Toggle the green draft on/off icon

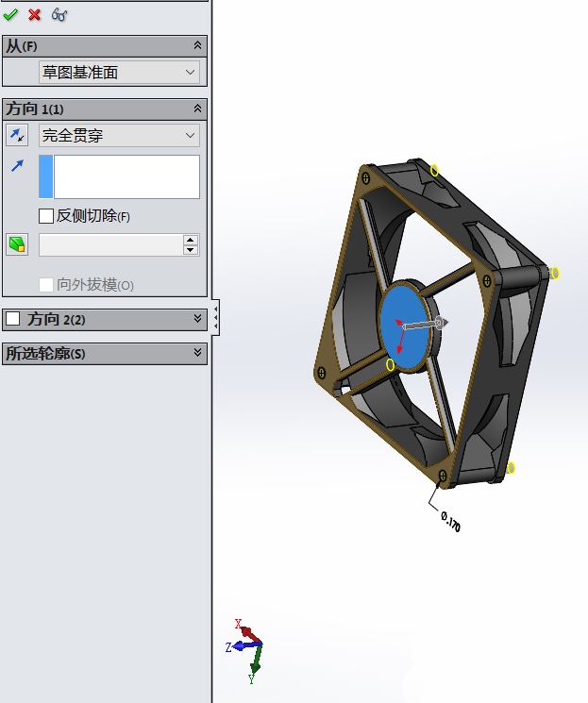pyautogui.click(x=17, y=244)
